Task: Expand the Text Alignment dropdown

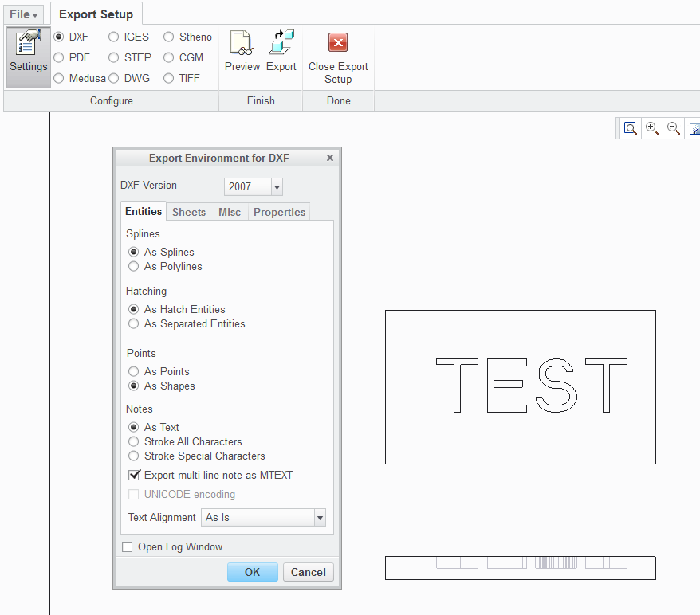Action: tap(320, 518)
